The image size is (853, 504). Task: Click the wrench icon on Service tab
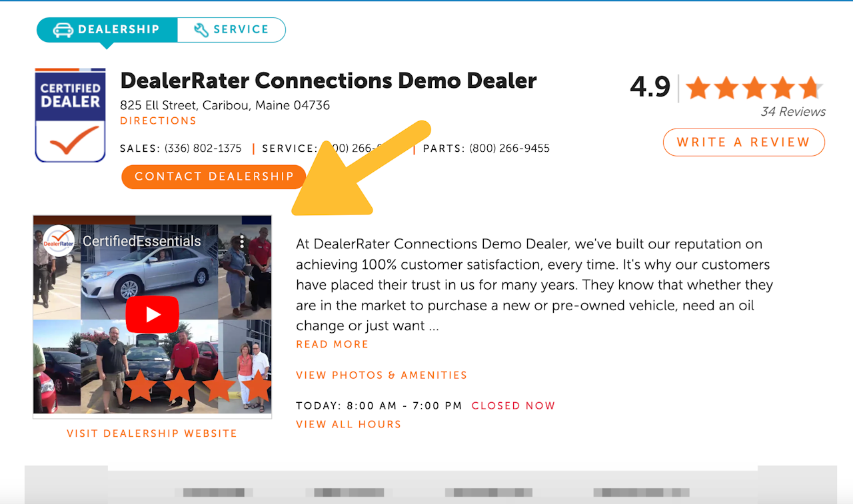[x=201, y=30]
